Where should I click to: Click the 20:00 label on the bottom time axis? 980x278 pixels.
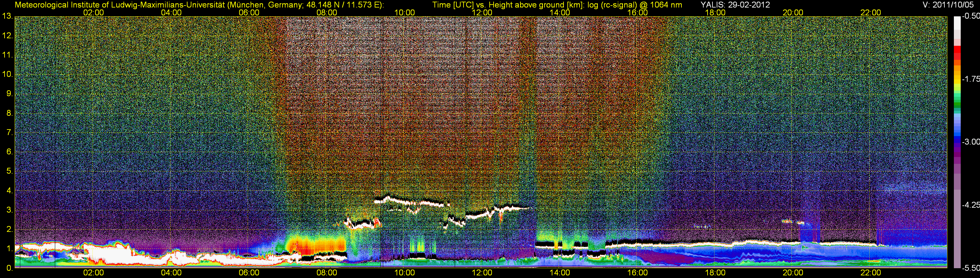(x=793, y=273)
